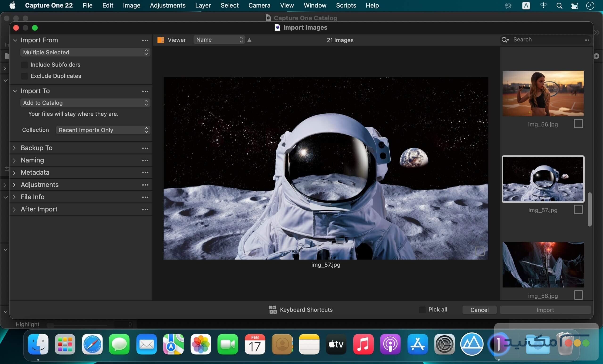The image size is (603, 364).
Task: Enable the Include Subfolders checkbox
Action: pos(25,65)
